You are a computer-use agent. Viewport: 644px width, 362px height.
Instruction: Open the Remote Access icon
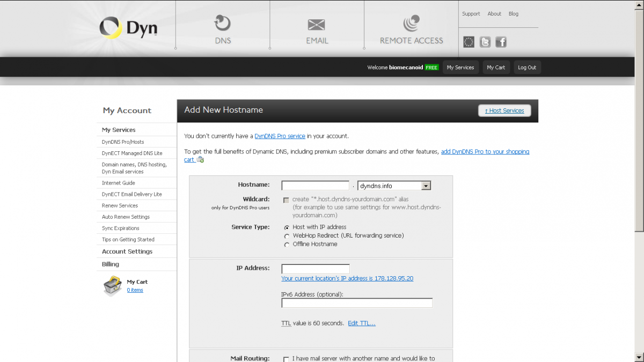pyautogui.click(x=411, y=23)
